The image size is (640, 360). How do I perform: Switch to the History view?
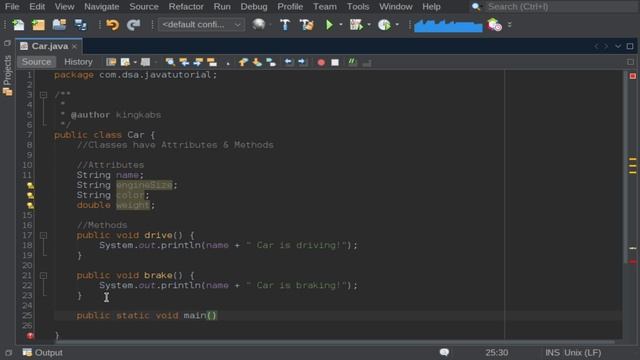point(78,62)
